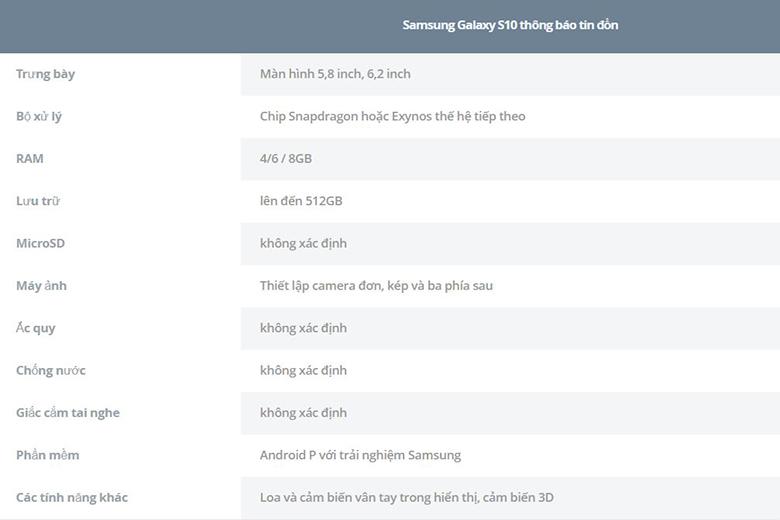Select the Trưng bày row label
The height and width of the screenshot is (520, 780).
pyautogui.click(x=45, y=74)
